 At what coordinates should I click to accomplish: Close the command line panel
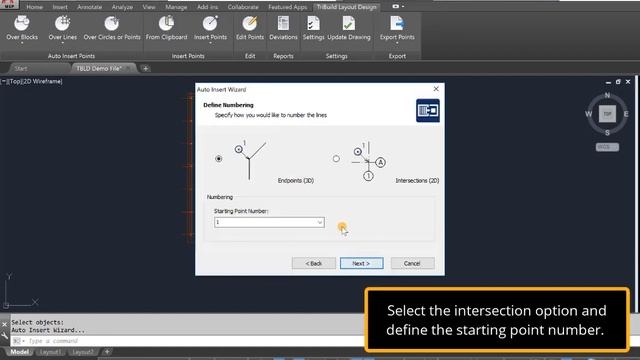tap(4, 324)
